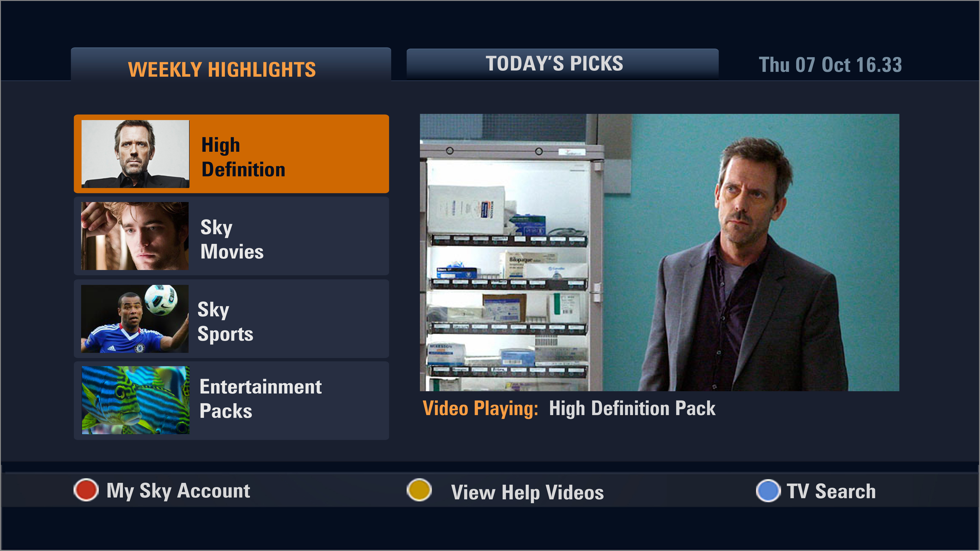Click the striped fish Entertainment thumbnail
Image resolution: width=980 pixels, height=551 pixels.
[136, 400]
